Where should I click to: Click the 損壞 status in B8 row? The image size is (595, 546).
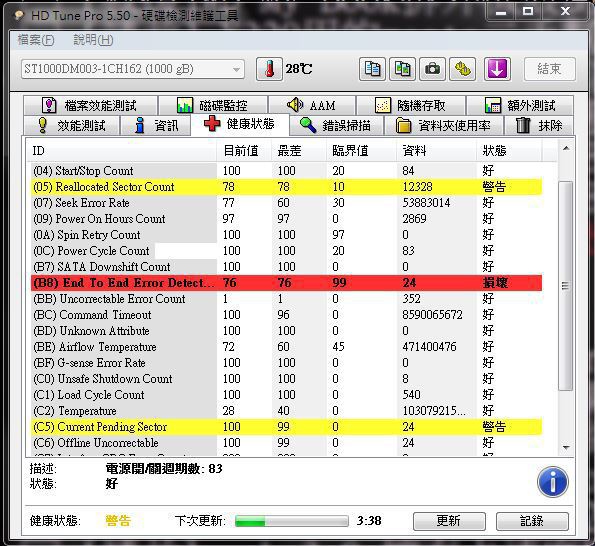click(x=495, y=283)
